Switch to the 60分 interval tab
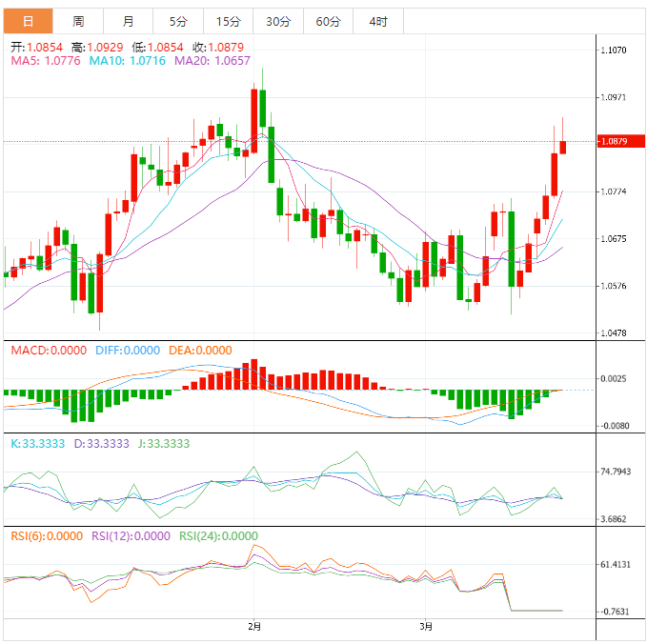This screenshot has height=644, width=647. 328,21
